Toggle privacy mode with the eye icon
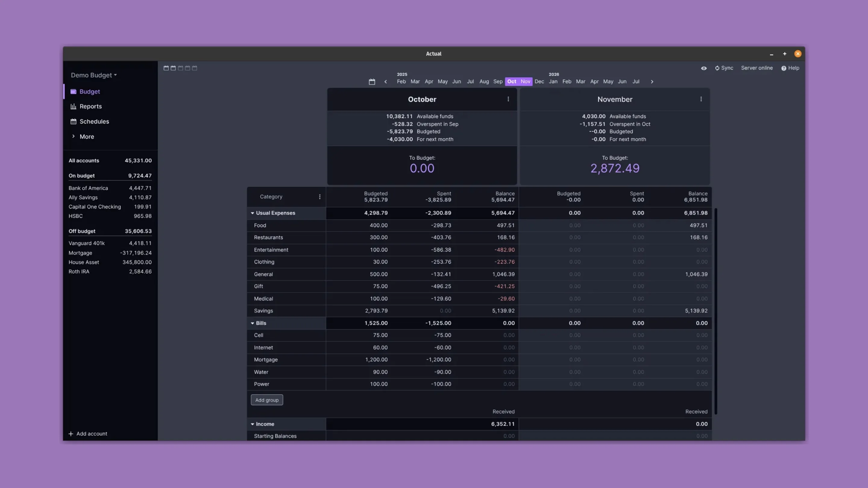This screenshot has width=868, height=488. pos(703,68)
